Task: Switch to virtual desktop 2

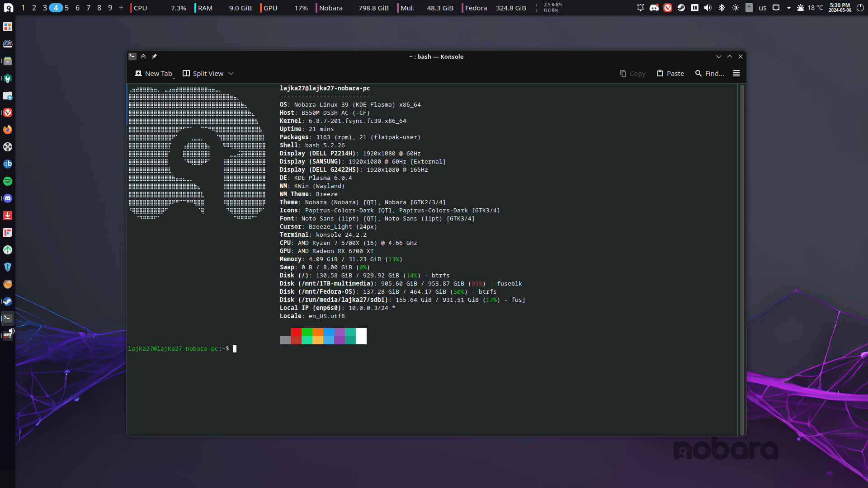Action: [x=34, y=8]
